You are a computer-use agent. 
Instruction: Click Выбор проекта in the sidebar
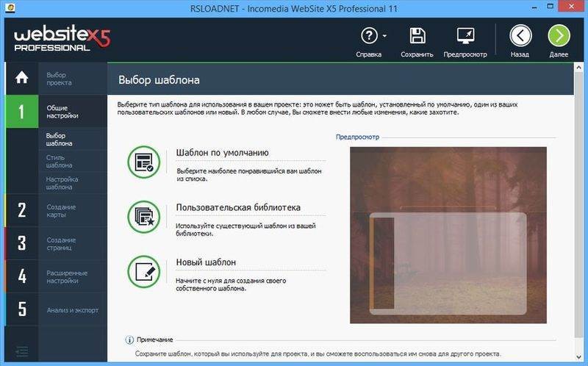point(59,78)
